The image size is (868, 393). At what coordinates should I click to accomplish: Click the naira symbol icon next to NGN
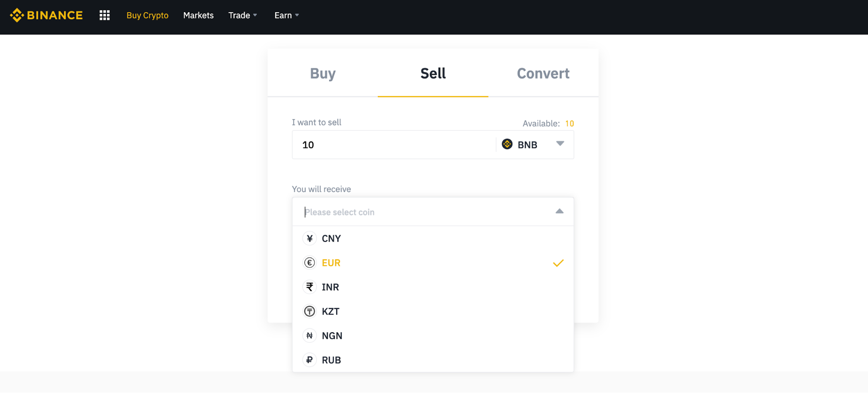[309, 335]
